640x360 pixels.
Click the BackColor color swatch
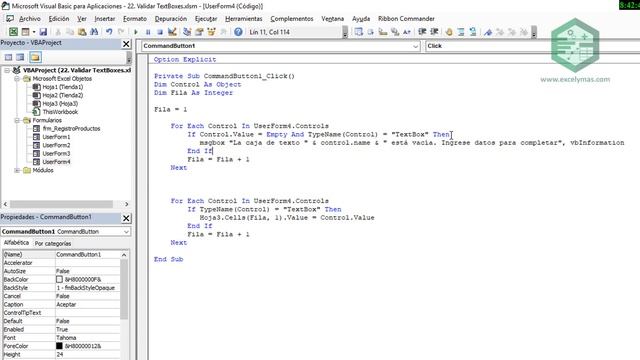[x=59, y=279]
